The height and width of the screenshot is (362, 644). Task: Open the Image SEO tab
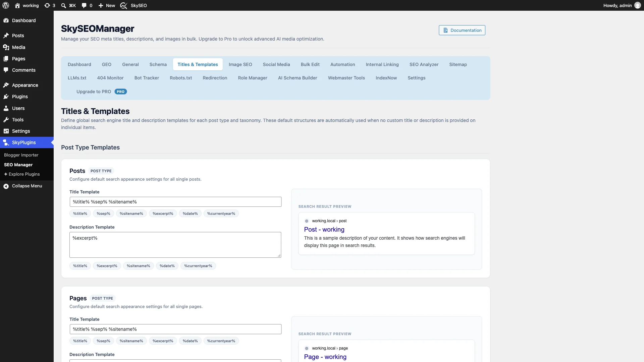pyautogui.click(x=240, y=64)
